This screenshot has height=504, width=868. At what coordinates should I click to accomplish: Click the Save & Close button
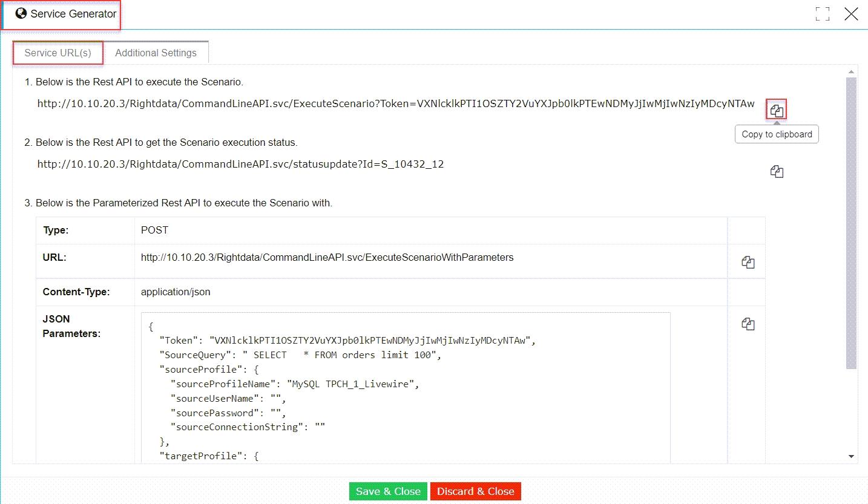(388, 491)
